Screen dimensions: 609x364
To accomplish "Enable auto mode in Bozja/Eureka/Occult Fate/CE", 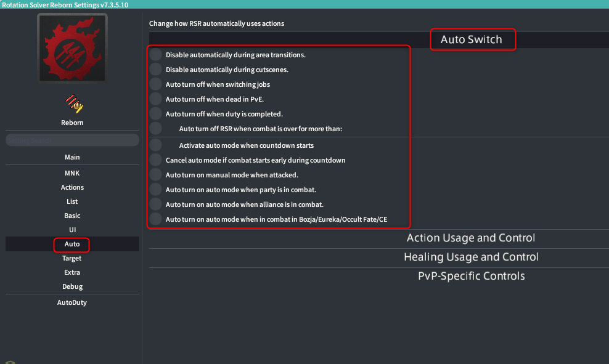I will [155, 219].
